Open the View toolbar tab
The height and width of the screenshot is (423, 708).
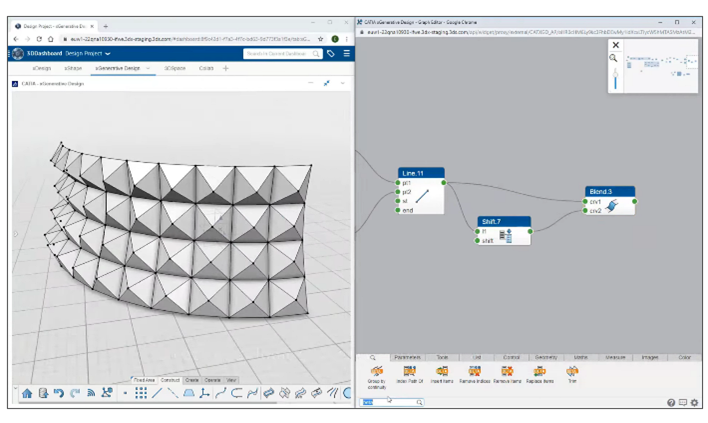point(231,380)
